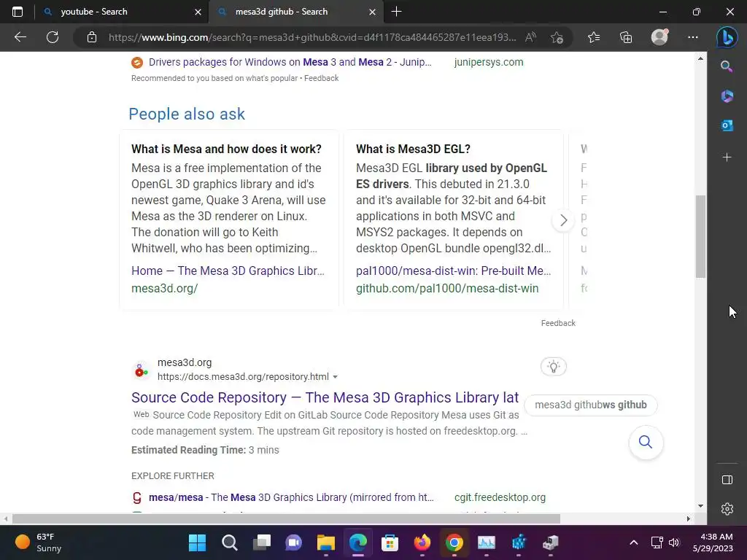Close the youtube - Search tab

click(x=198, y=12)
